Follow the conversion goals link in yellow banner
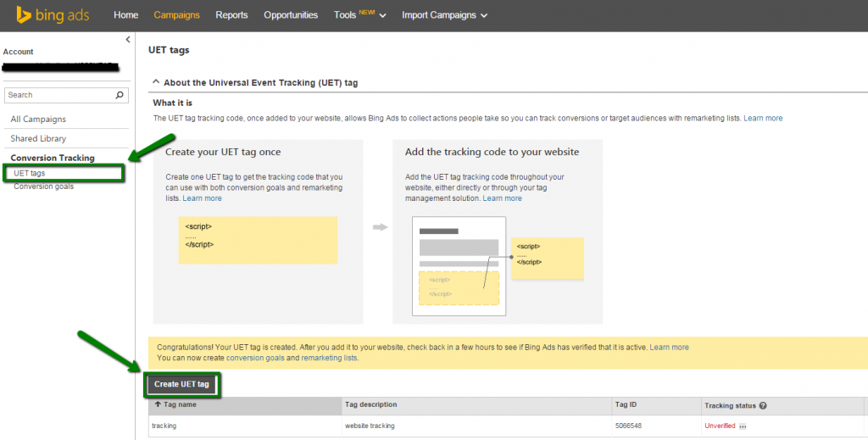This screenshot has height=440, width=868. [x=256, y=358]
